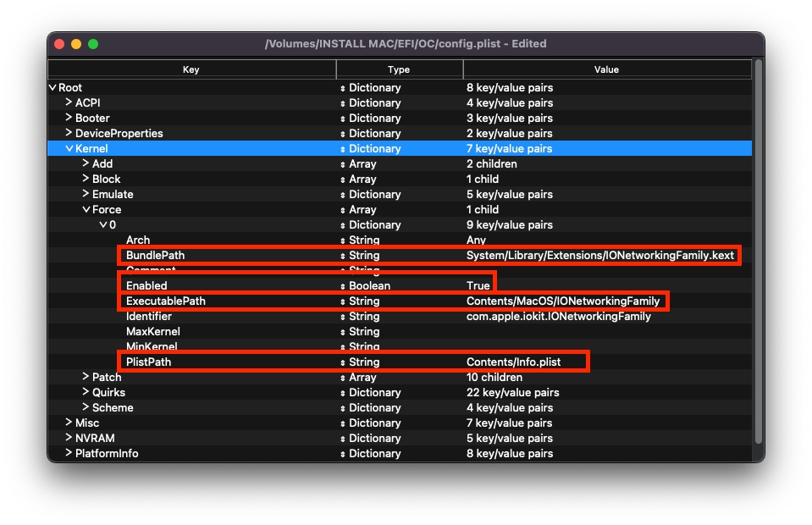Expand the DeviceProperties entry

coord(69,134)
